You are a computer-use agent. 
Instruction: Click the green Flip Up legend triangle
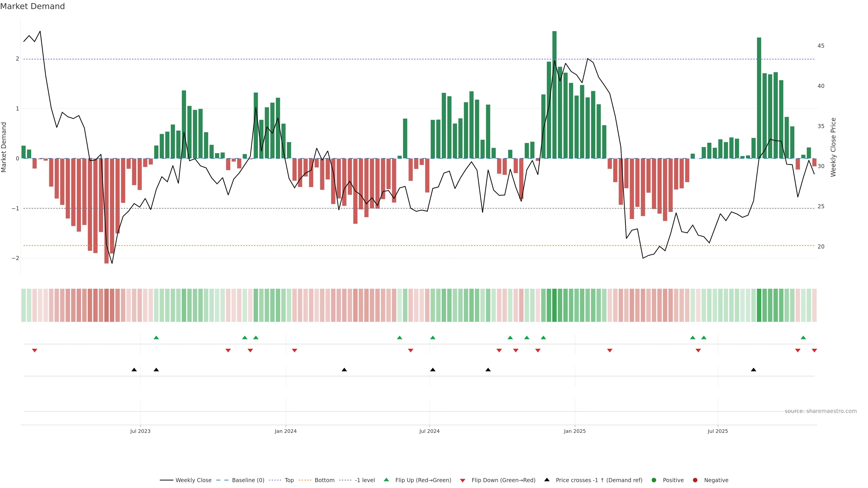(x=386, y=480)
